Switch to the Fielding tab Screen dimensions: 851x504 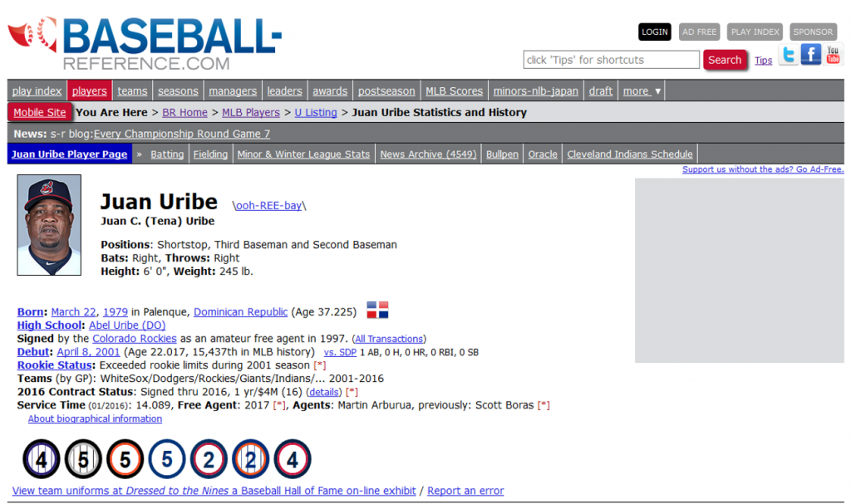pyautogui.click(x=210, y=154)
